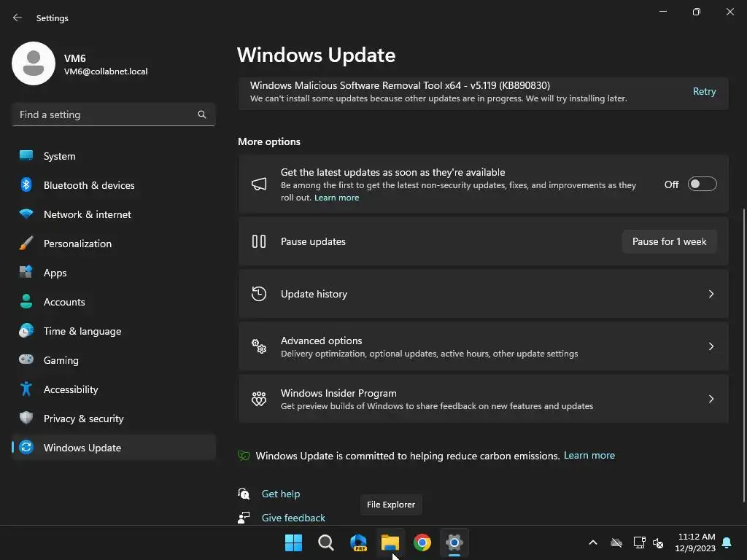747x560 pixels.
Task: Click the Get help link
Action: coord(281,494)
